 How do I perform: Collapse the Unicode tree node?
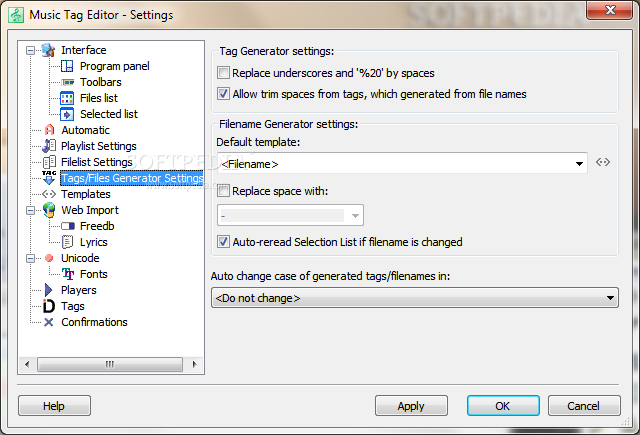click(x=31, y=258)
